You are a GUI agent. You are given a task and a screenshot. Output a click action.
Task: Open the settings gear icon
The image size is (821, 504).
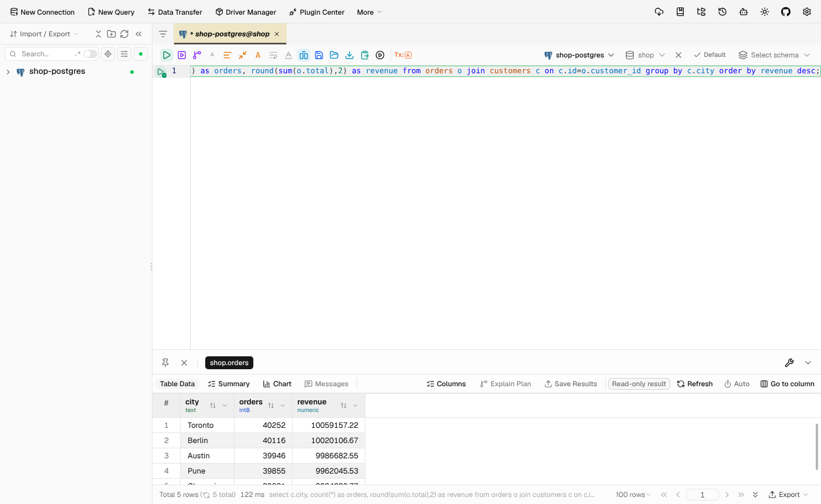click(x=807, y=12)
